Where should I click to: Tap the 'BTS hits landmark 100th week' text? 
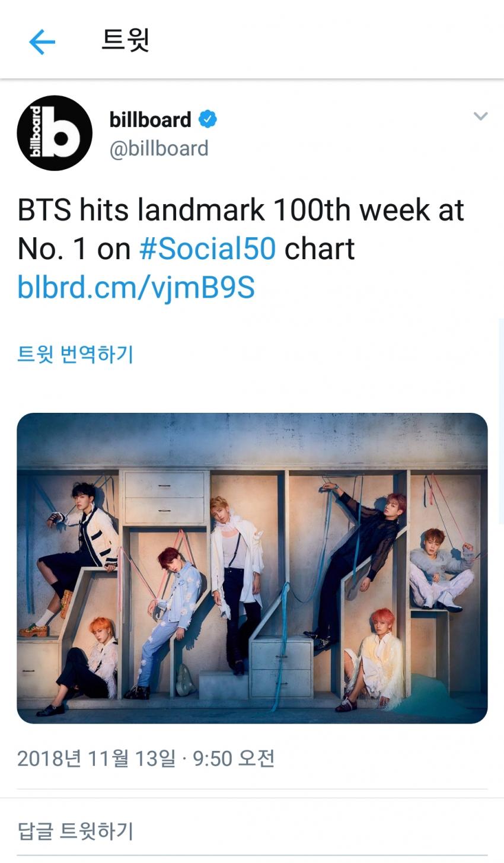pos(240,210)
